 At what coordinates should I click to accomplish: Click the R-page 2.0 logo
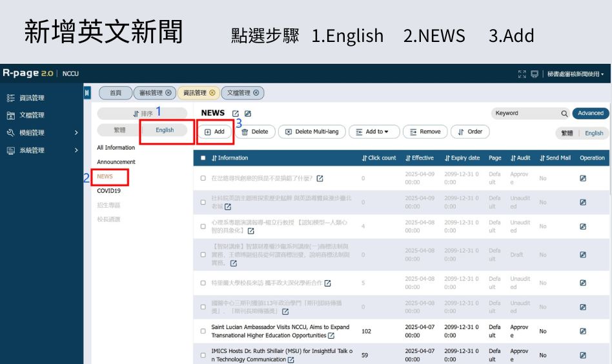click(x=28, y=74)
